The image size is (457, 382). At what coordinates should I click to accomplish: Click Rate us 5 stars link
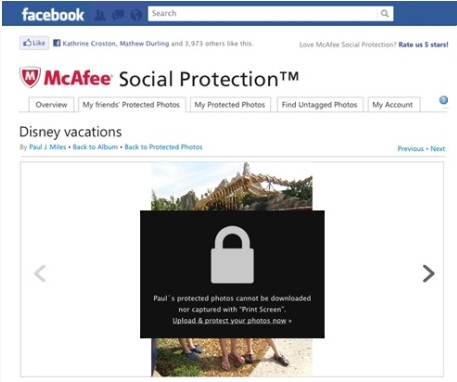coord(423,45)
